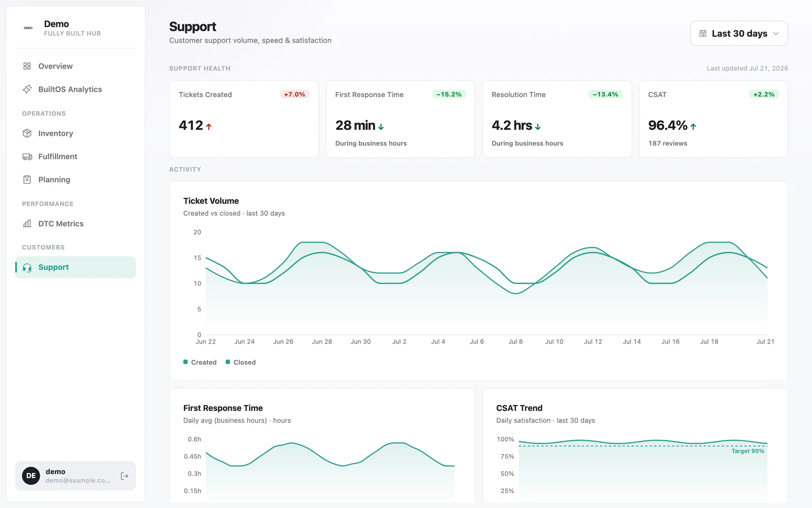Click the PERFORMANCE sidebar section label
This screenshot has height=508, width=812.
(48, 204)
